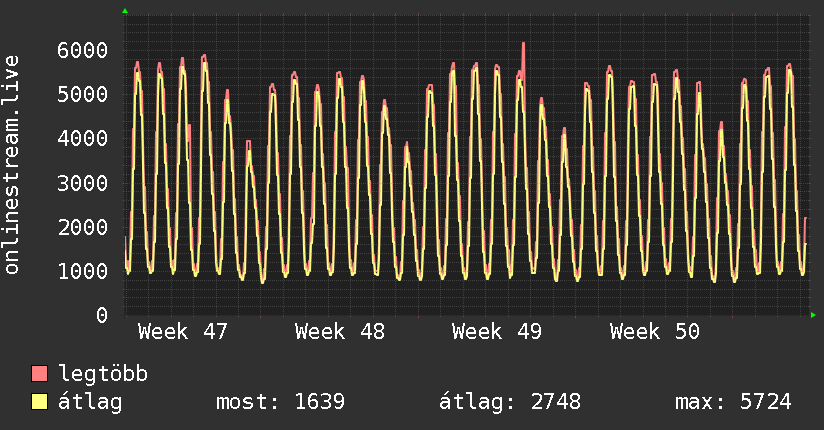Click the green arrow atop the y-axis
The height and width of the screenshot is (430, 824).
point(125,11)
